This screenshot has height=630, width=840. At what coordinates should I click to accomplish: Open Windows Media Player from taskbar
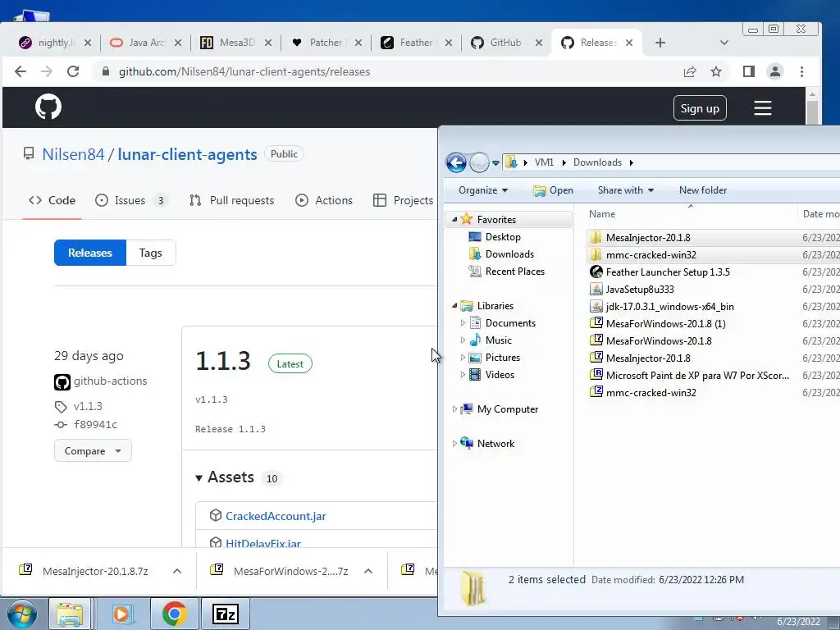pos(121,614)
